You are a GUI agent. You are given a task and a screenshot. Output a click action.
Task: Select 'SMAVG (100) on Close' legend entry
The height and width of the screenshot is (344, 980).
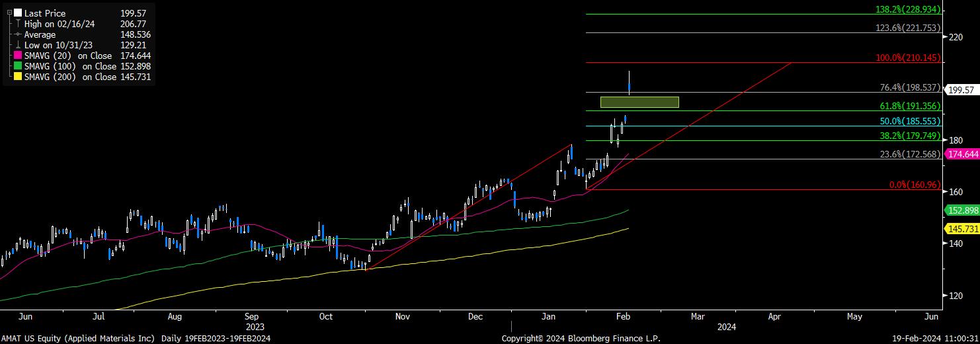pos(71,66)
